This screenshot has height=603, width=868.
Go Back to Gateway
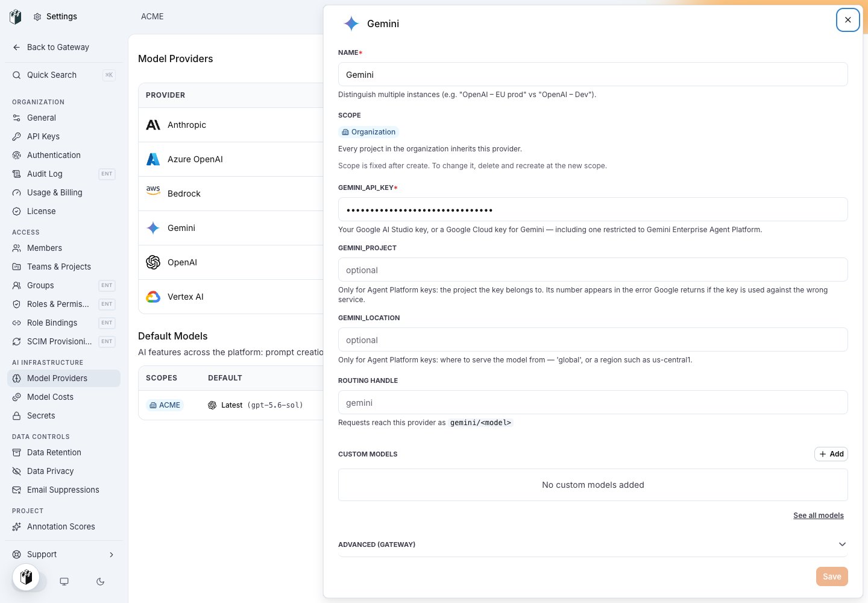pos(64,48)
